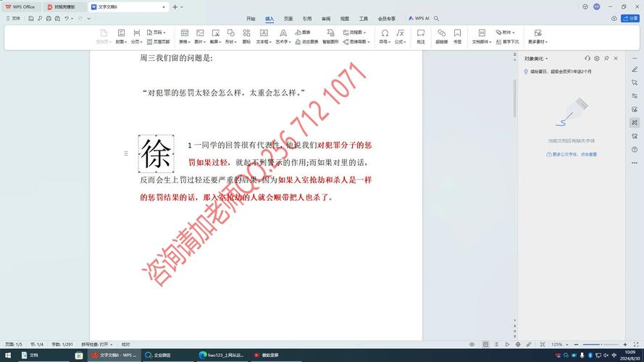Image resolution: width=644 pixels, height=362 pixels.
Task: Insert a table (表格)
Action: [185, 36]
